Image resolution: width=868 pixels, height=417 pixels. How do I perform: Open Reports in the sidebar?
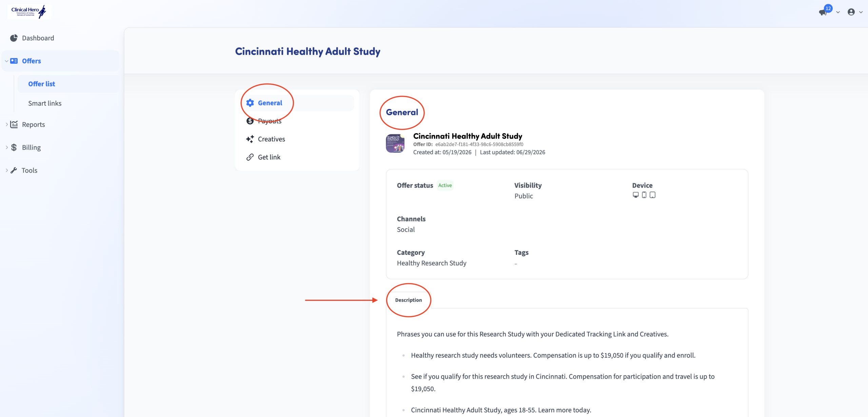click(x=33, y=125)
